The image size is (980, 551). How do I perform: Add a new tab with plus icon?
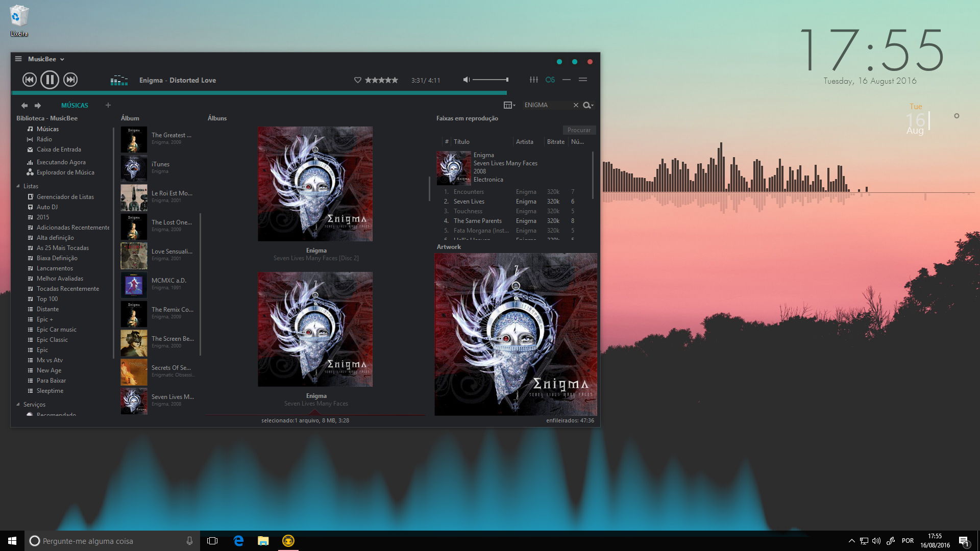[x=108, y=105]
